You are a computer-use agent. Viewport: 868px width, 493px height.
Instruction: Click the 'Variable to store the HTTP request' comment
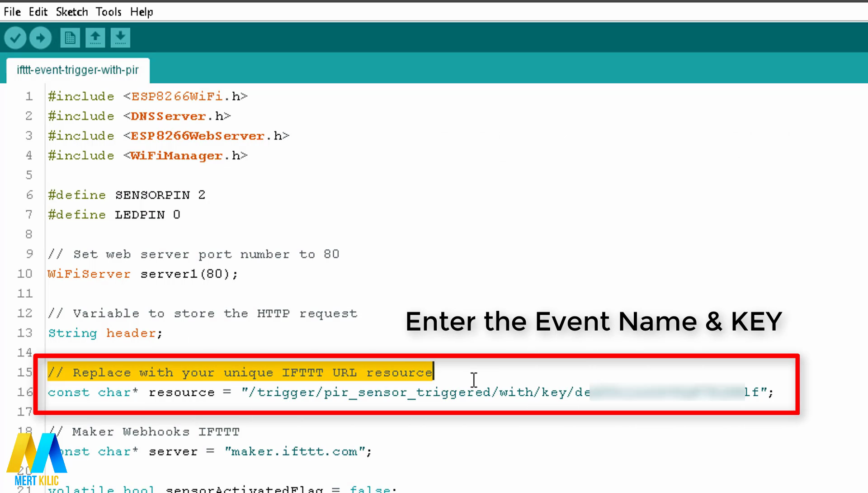click(x=203, y=313)
